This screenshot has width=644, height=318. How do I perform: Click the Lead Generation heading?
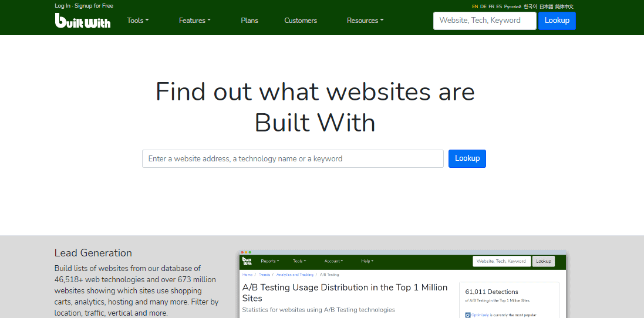coord(93,253)
